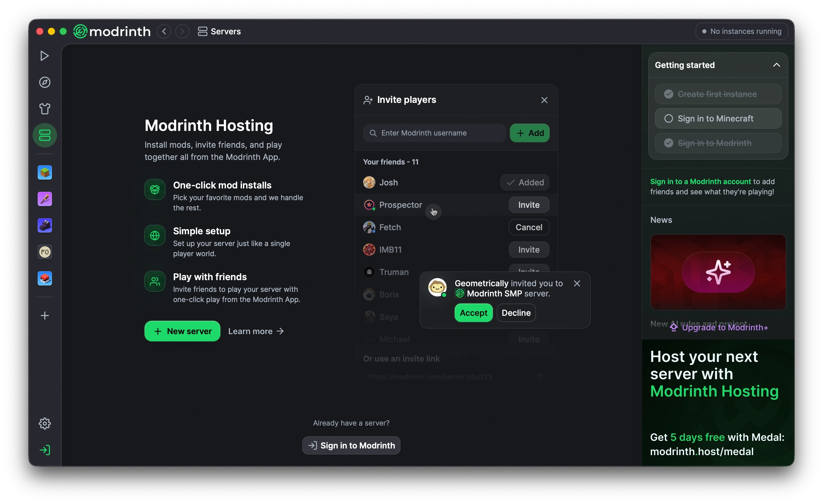Open the No instances running status
823x504 pixels.
point(742,31)
